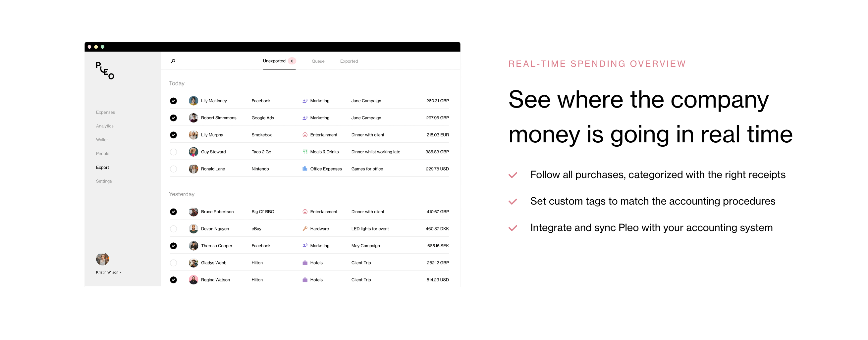Select Gladys Webb's expense checkbox
868x340 pixels.
click(174, 263)
